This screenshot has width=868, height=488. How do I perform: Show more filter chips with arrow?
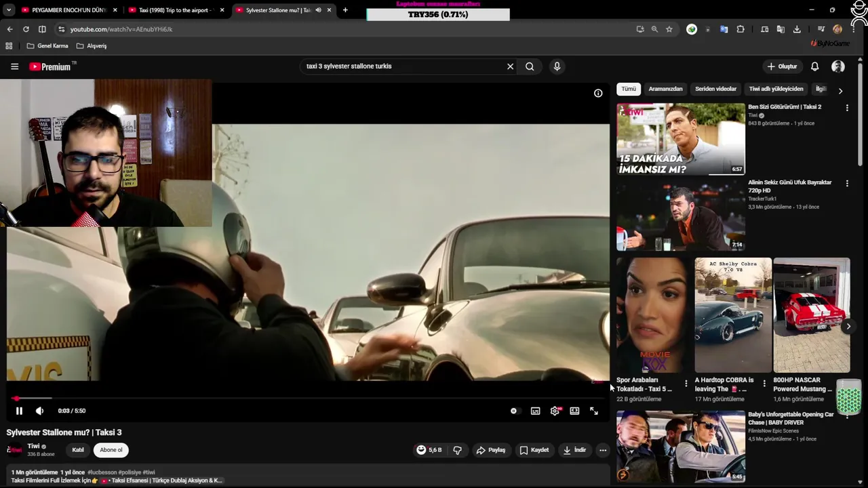[x=840, y=91]
